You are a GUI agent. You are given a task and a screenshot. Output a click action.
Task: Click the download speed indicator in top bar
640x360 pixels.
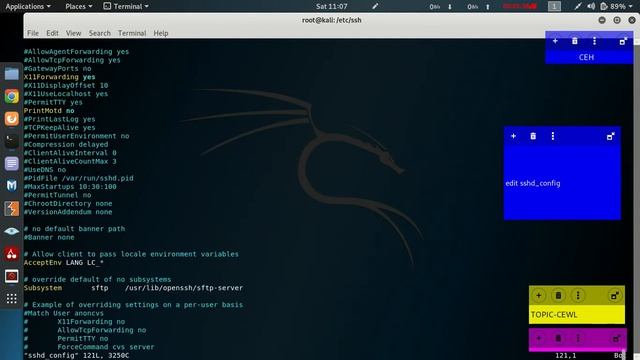coord(440,6)
